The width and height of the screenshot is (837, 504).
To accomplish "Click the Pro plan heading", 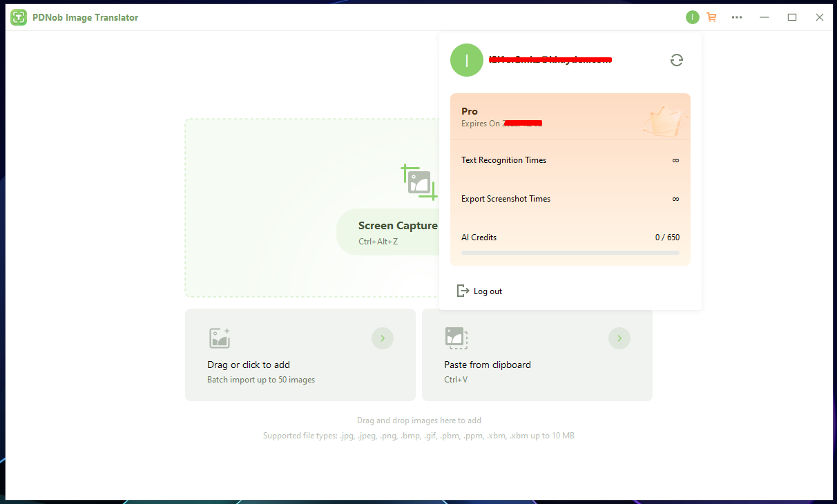I will [470, 111].
